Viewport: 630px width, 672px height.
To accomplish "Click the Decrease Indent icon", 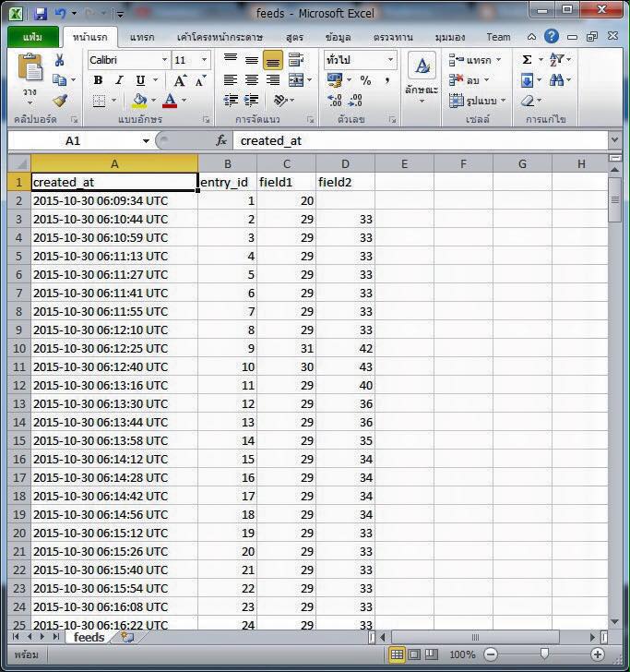I will pos(231,101).
